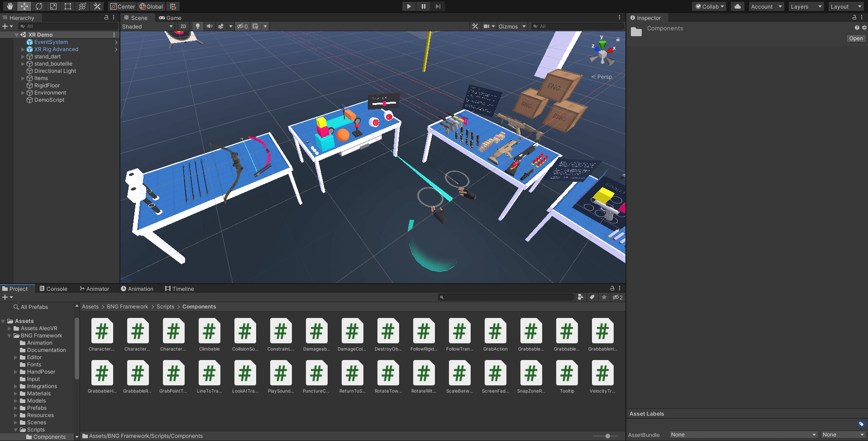Click BNG Framework in breadcrumb path
Image resolution: width=868 pixels, height=441 pixels.
[127, 307]
